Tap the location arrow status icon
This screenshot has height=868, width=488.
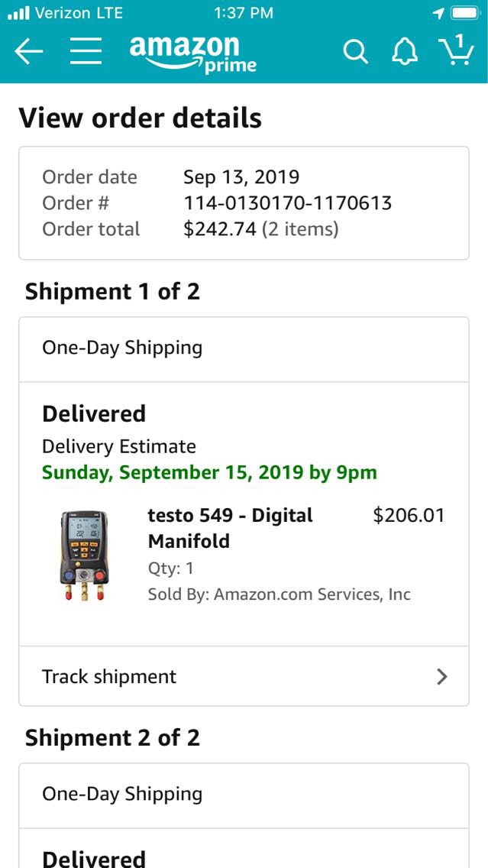point(438,13)
